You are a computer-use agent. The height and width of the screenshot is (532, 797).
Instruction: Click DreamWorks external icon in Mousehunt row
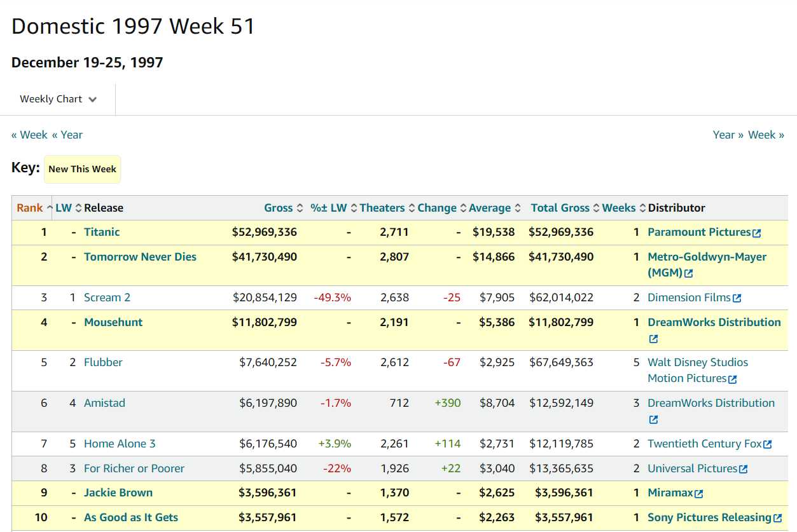tap(653, 339)
